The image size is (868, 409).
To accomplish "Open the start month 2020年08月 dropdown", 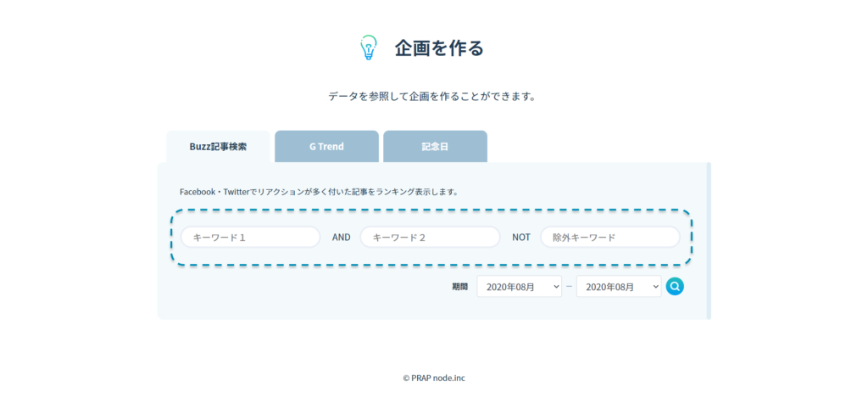I will [x=519, y=287].
